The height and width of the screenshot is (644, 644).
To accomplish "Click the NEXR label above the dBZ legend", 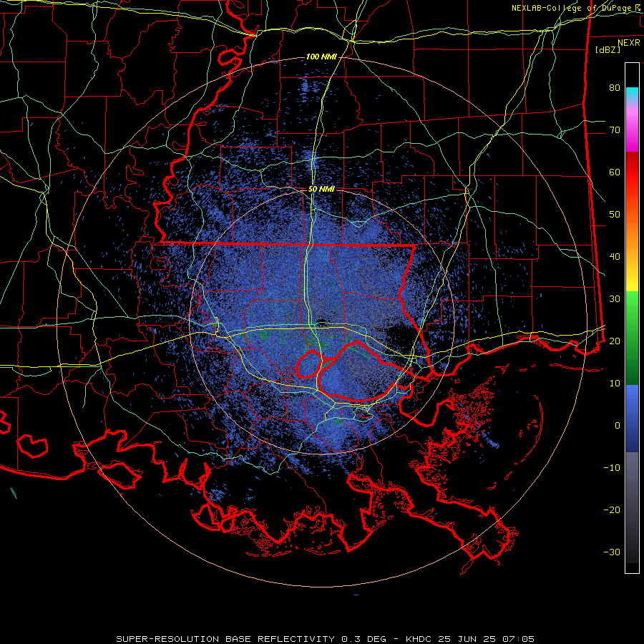I will tap(628, 43).
